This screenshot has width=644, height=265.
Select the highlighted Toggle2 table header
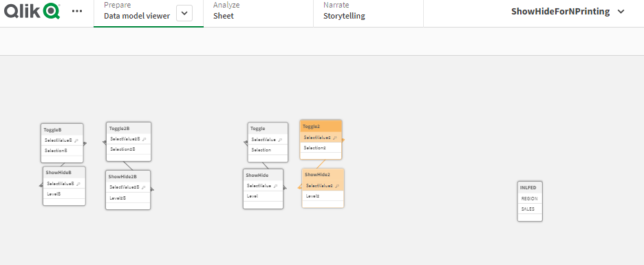point(321,126)
